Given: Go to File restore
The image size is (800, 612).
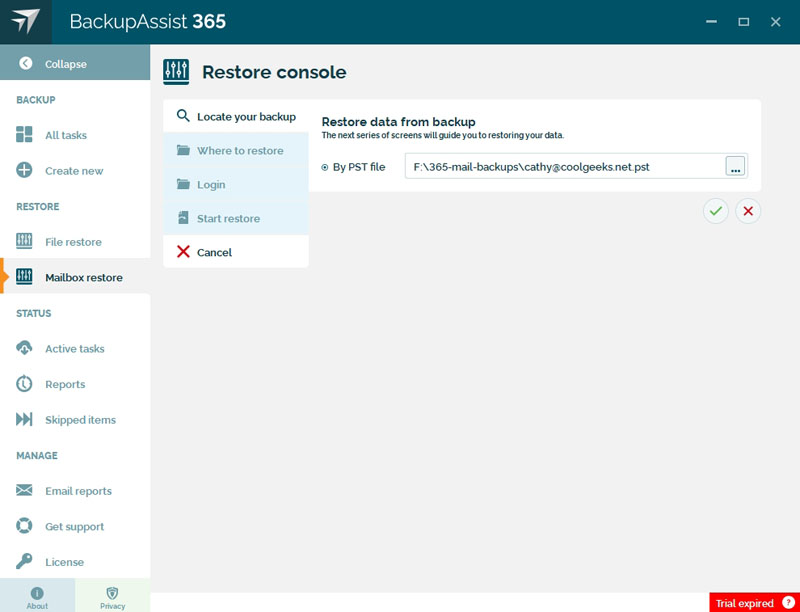Looking at the screenshot, I should tap(75, 241).
